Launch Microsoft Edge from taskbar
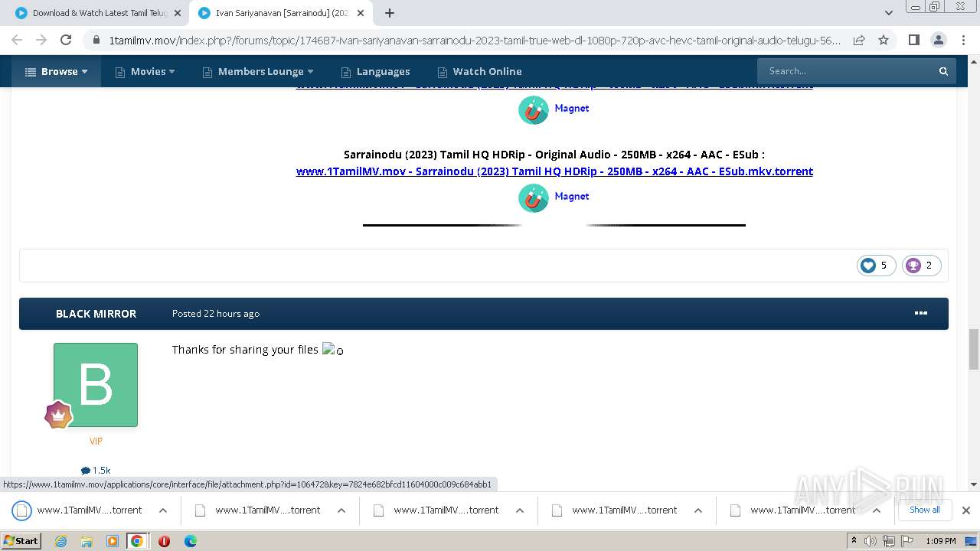Screen dimensions: 980x551 [191, 541]
